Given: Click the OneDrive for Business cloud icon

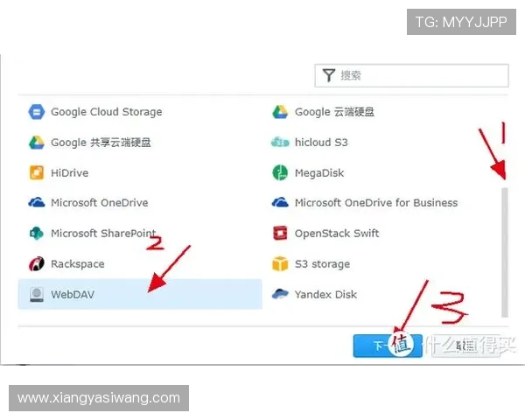Looking at the screenshot, I should 280,203.
